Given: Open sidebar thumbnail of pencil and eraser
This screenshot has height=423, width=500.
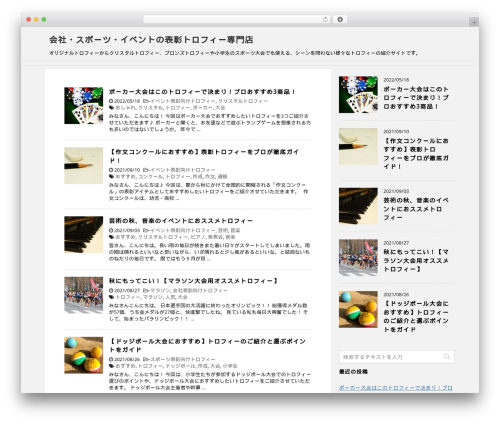Looking at the screenshot, I should [358, 146].
